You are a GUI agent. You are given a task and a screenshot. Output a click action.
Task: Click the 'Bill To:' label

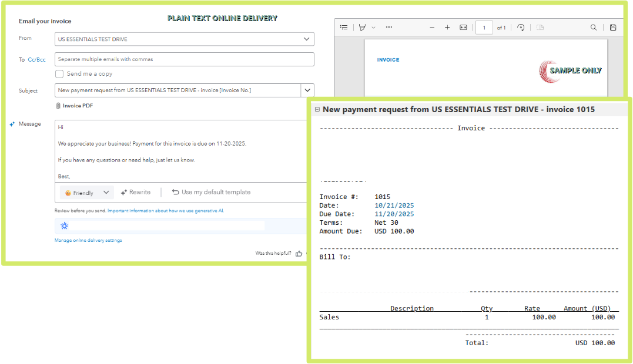pos(335,257)
